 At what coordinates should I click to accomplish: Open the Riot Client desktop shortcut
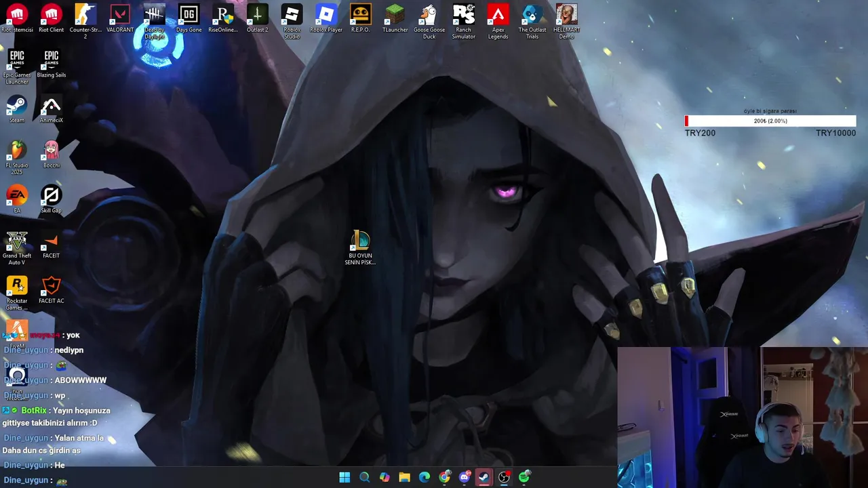[x=51, y=18]
